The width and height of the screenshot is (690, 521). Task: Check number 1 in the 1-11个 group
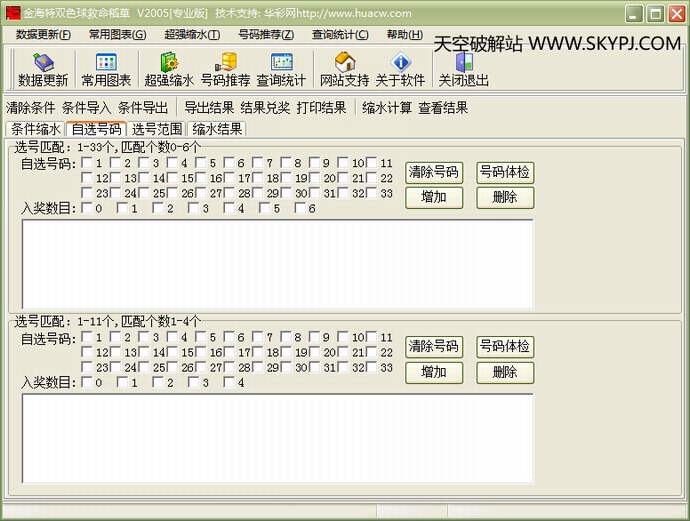(x=88, y=338)
